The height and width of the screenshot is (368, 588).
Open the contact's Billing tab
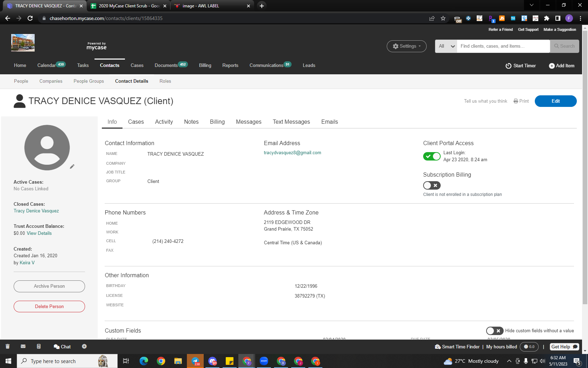tap(217, 122)
